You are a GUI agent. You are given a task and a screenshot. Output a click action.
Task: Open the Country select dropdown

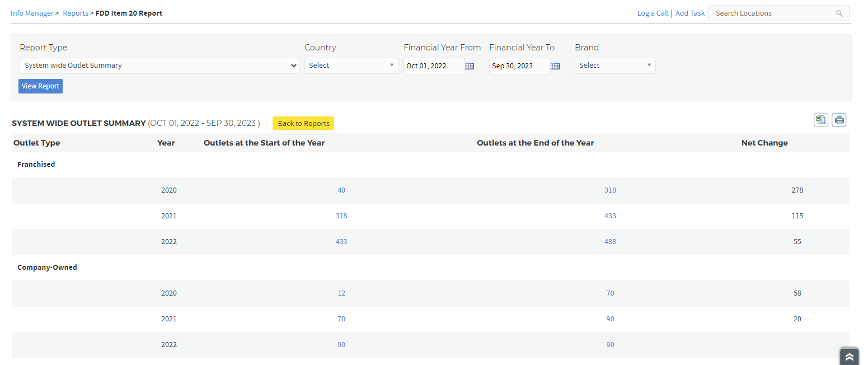(351, 65)
